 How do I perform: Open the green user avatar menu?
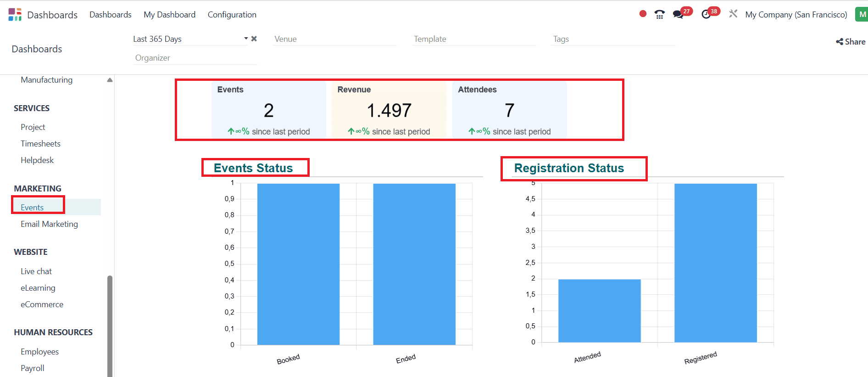862,14
